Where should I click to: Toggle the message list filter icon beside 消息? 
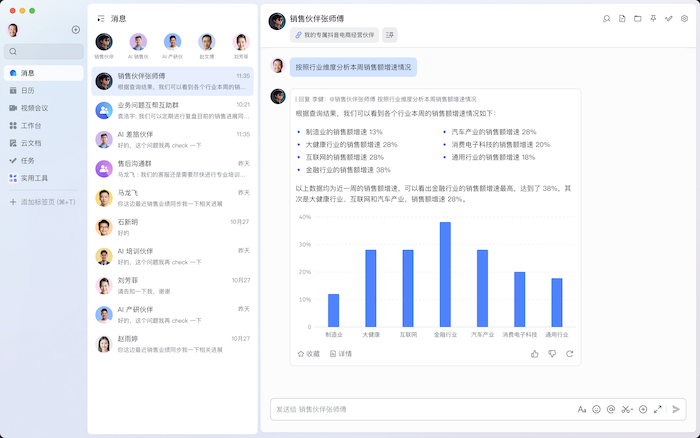point(101,18)
